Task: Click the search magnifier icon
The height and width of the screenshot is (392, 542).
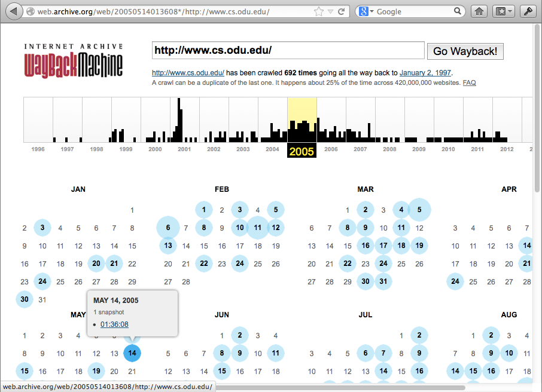Action: tap(457, 11)
